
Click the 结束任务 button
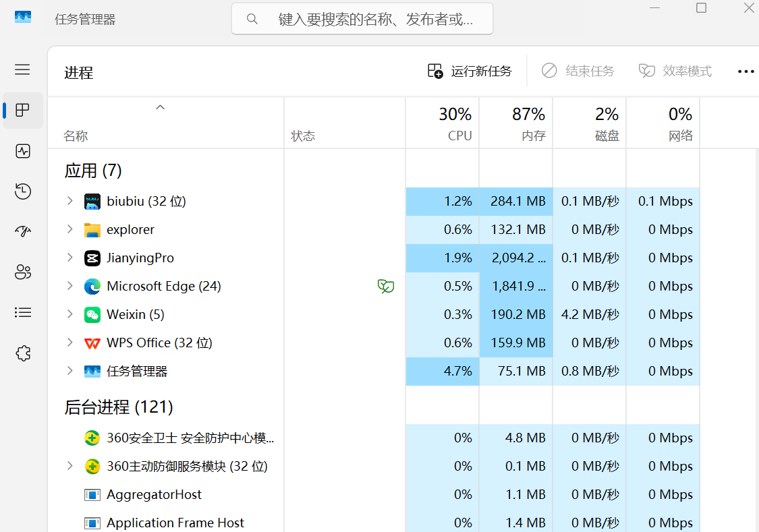coord(578,71)
